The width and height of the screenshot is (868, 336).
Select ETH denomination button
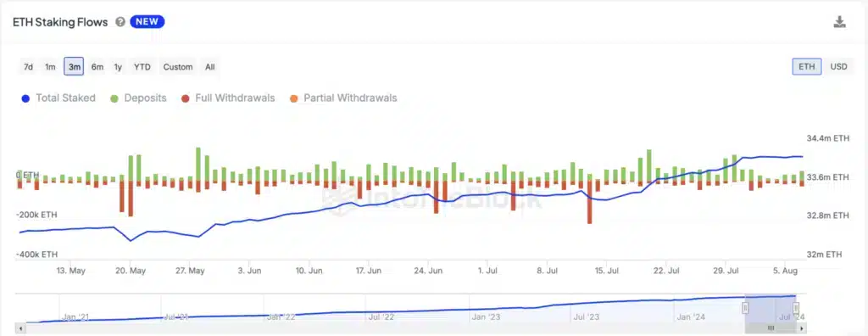(807, 66)
